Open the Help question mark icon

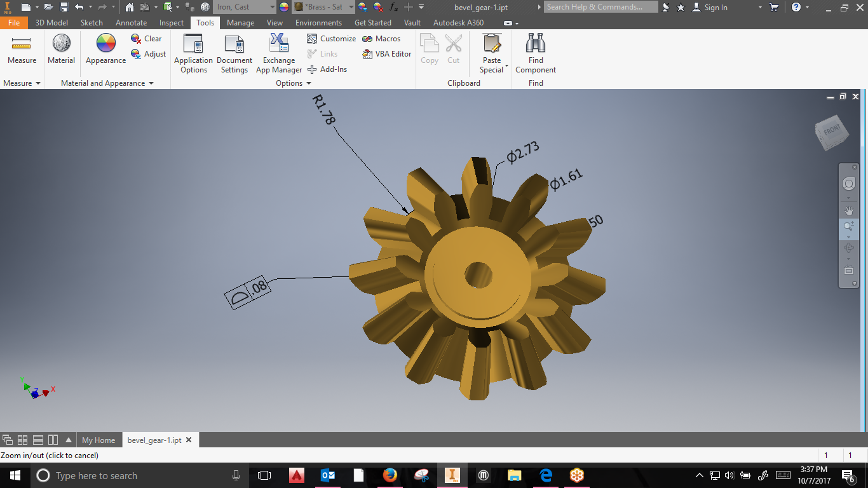tap(796, 7)
